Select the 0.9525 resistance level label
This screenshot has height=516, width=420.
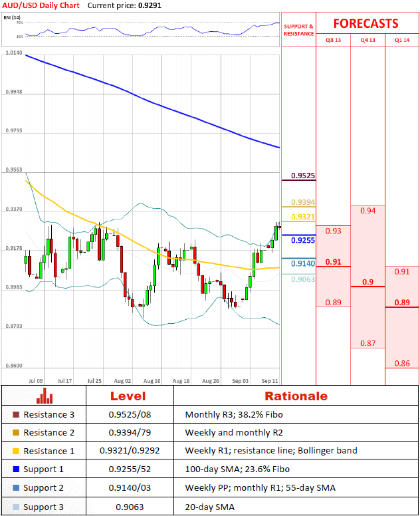pos(302,176)
